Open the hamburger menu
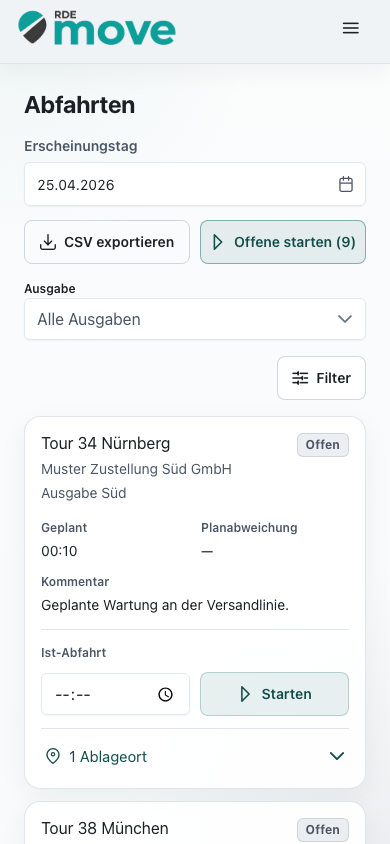This screenshot has height=844, width=390. pos(351,29)
